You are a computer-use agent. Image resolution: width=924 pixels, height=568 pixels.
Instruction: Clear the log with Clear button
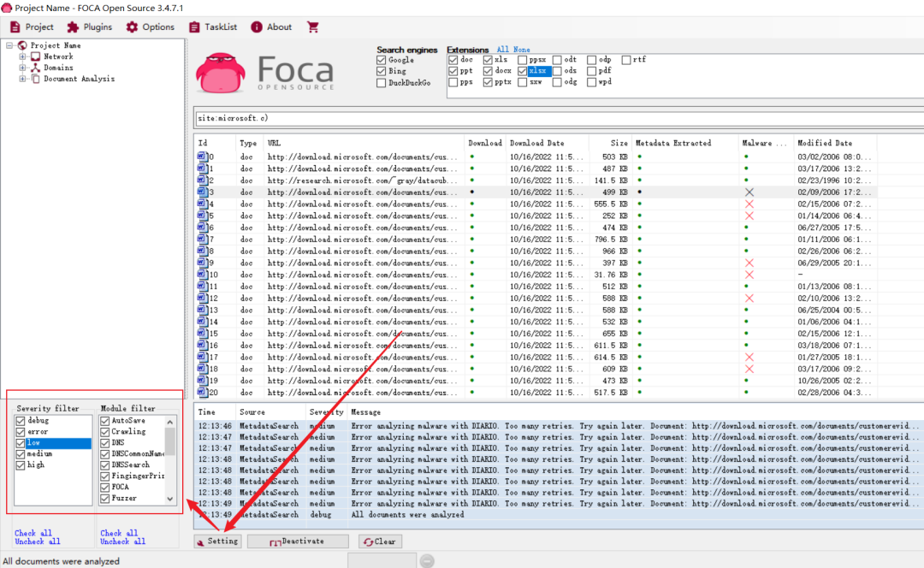click(x=380, y=541)
